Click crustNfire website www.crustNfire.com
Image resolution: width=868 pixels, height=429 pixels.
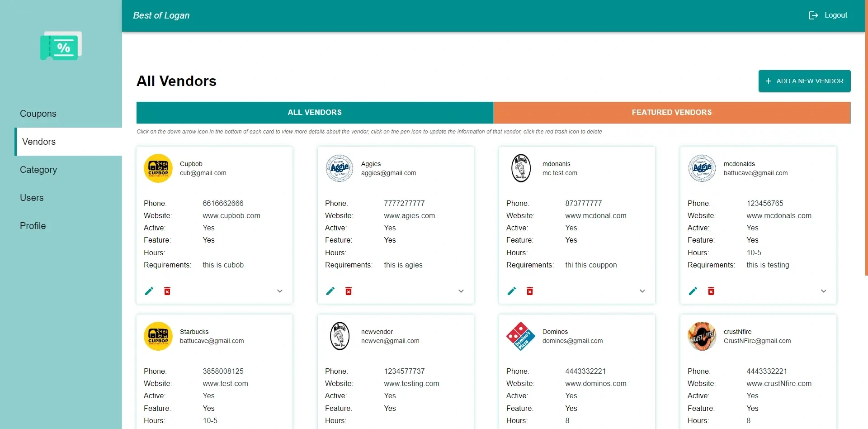coord(779,384)
